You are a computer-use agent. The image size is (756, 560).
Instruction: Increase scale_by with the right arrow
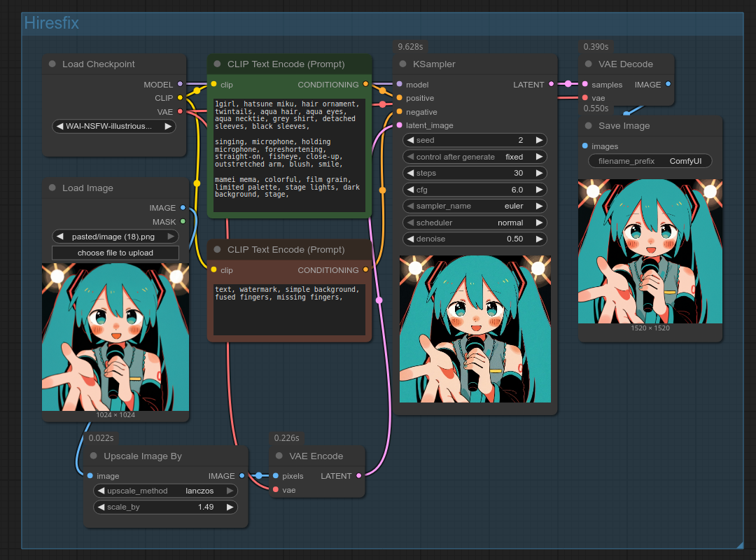tap(230, 507)
